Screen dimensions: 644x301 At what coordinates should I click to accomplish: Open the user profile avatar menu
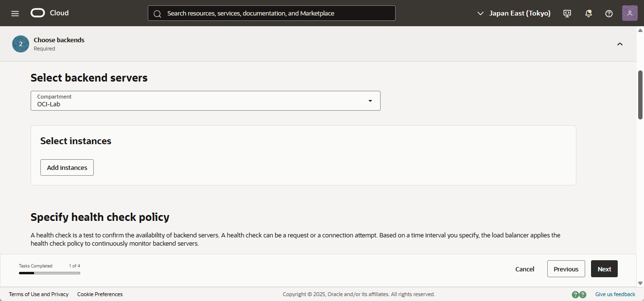(x=629, y=13)
